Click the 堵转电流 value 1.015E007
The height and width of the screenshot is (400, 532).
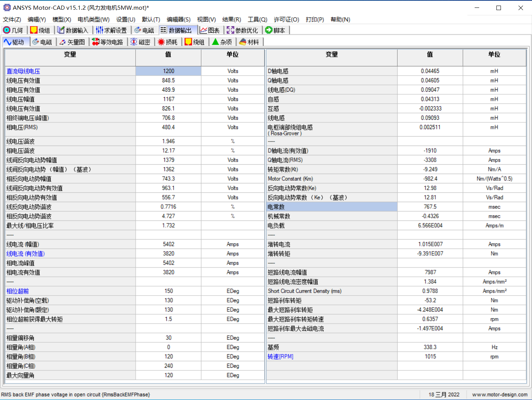(430, 244)
